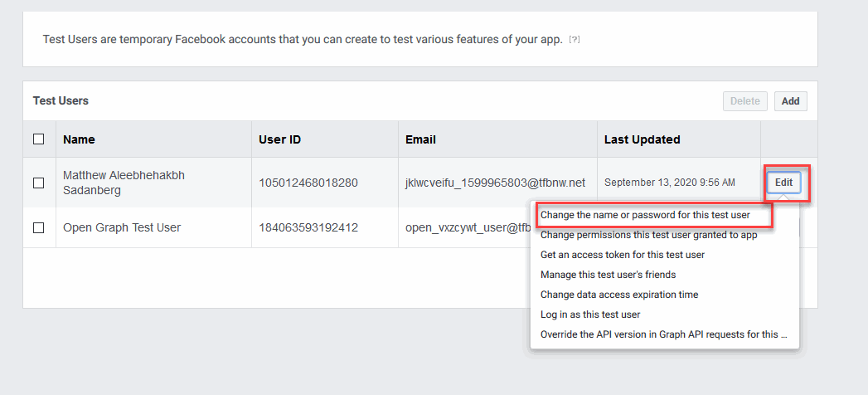Open the Edit dropdown for Matthew's row

pos(783,183)
